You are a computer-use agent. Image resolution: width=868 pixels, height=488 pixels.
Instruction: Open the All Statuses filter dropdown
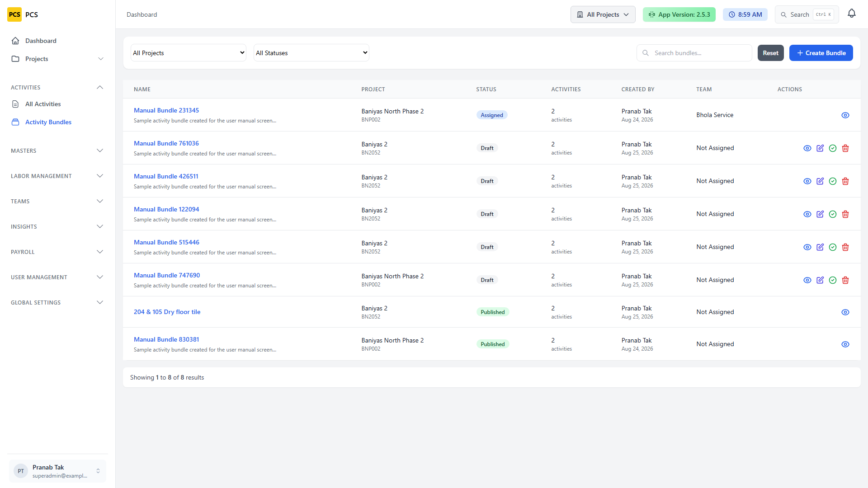pyautogui.click(x=311, y=53)
